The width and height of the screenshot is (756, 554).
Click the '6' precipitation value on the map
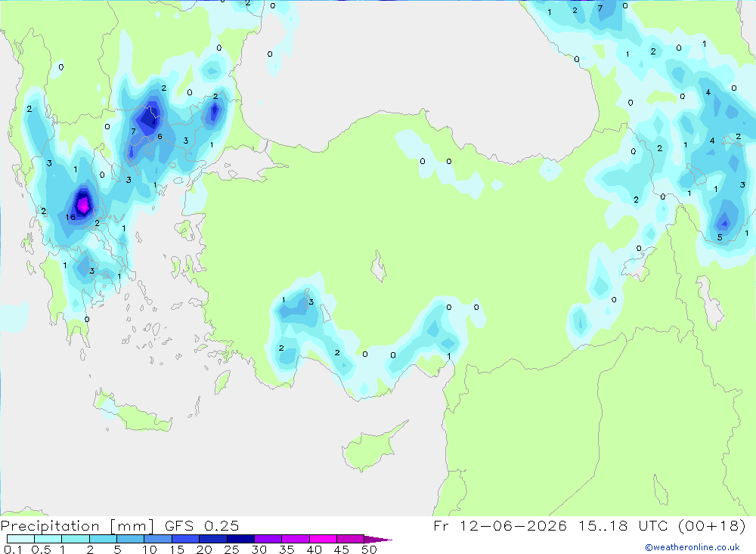click(x=160, y=137)
